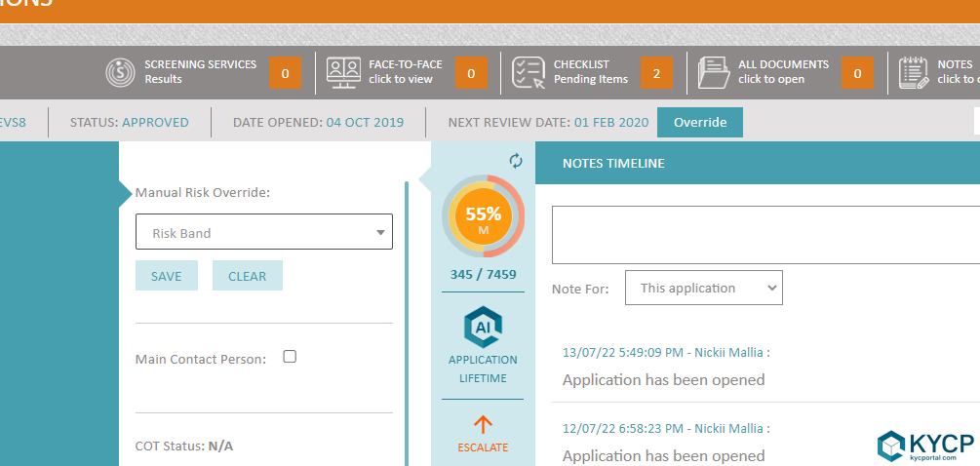Screen dimensions: 980x466
Task: Click the SAVE button
Action: pos(166,276)
